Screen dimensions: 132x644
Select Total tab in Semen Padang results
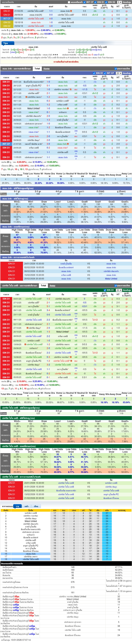tap(37, 68)
